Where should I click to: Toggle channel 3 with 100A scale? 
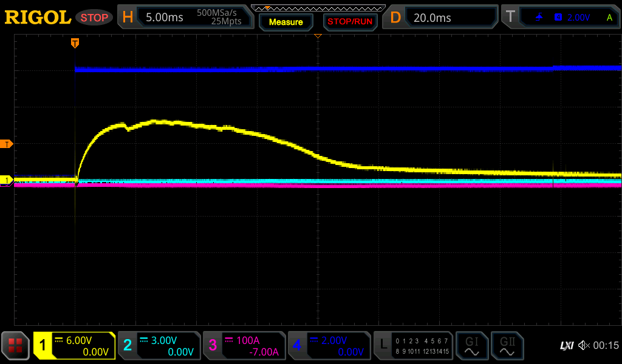(x=244, y=346)
